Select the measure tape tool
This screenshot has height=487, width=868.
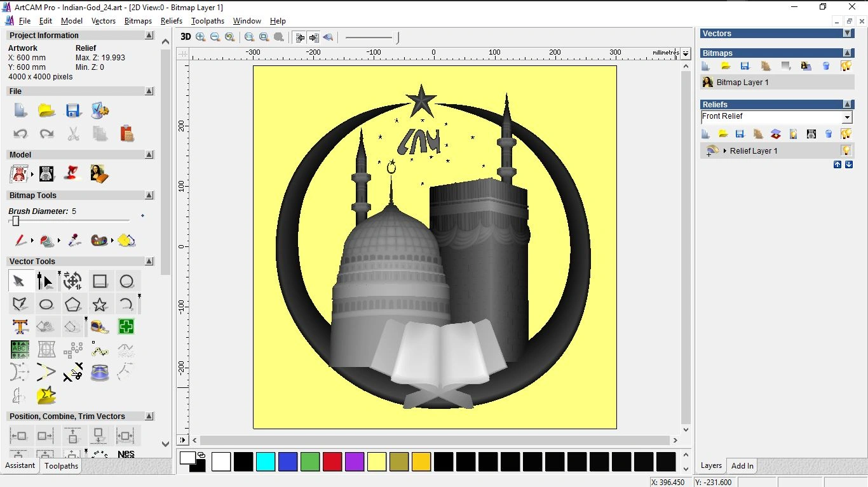point(100,327)
